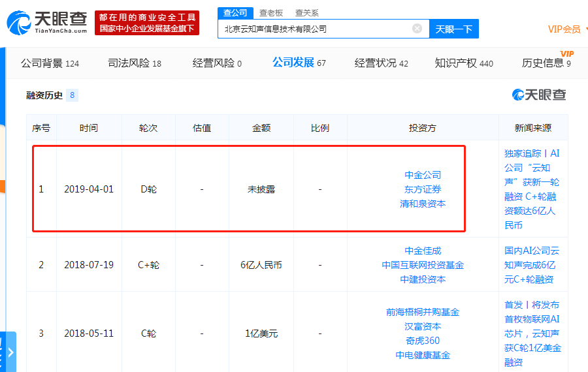Click the 融资历史 count badge 8
The width and height of the screenshot is (588, 372).
point(72,95)
